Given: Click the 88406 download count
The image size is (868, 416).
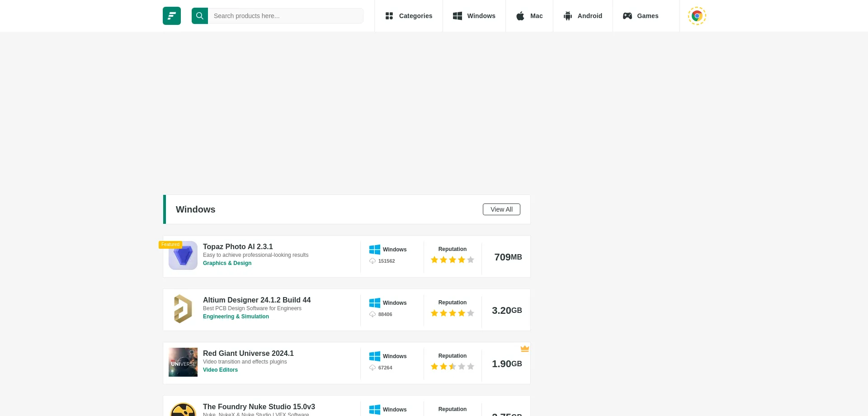Looking at the screenshot, I should click(x=385, y=314).
